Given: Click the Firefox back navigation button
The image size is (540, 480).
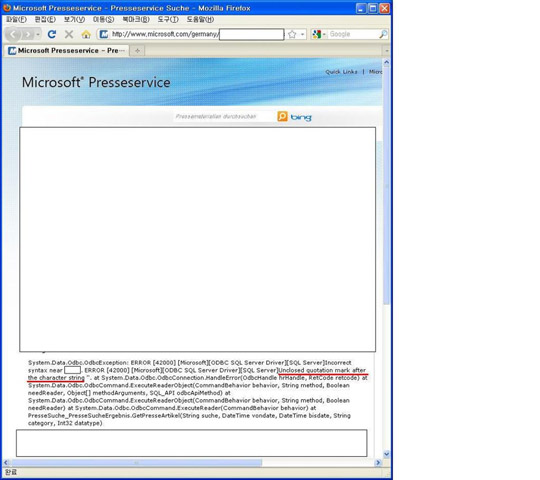Looking at the screenshot, I should pyautogui.click(x=13, y=34).
